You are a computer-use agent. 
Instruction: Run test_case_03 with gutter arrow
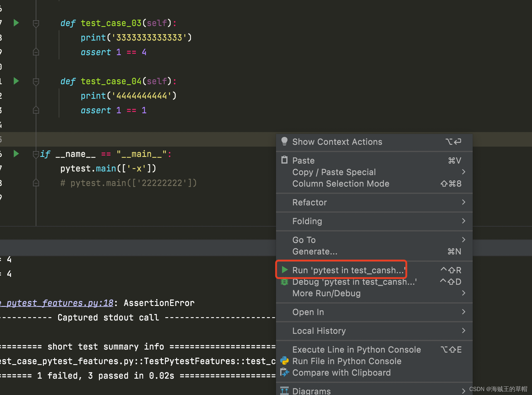click(x=16, y=23)
